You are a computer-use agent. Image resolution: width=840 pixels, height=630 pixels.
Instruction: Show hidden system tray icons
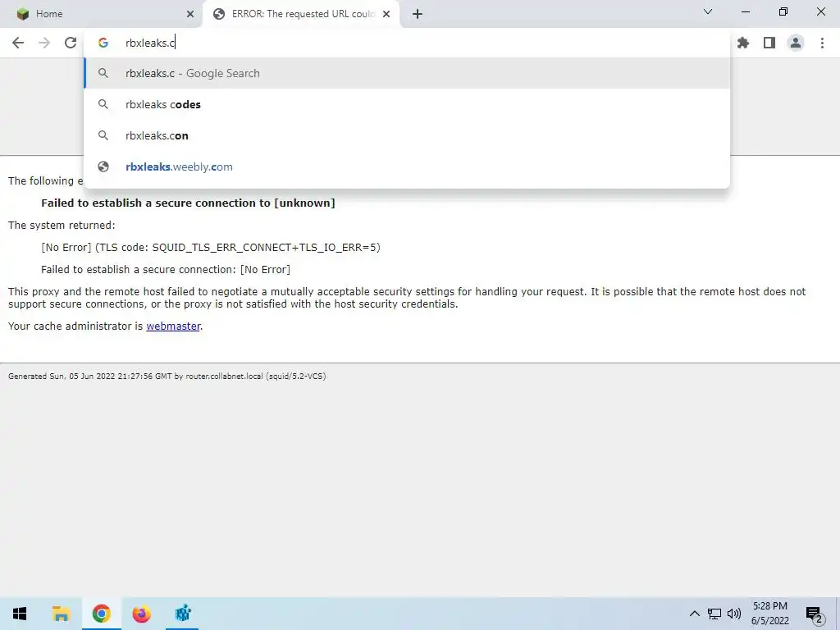tap(694, 614)
